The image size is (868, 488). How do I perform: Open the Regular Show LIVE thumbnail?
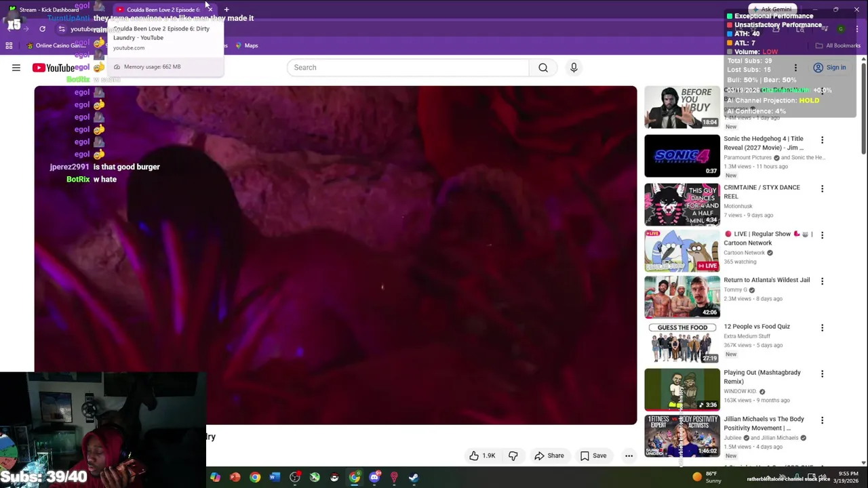(682, 251)
